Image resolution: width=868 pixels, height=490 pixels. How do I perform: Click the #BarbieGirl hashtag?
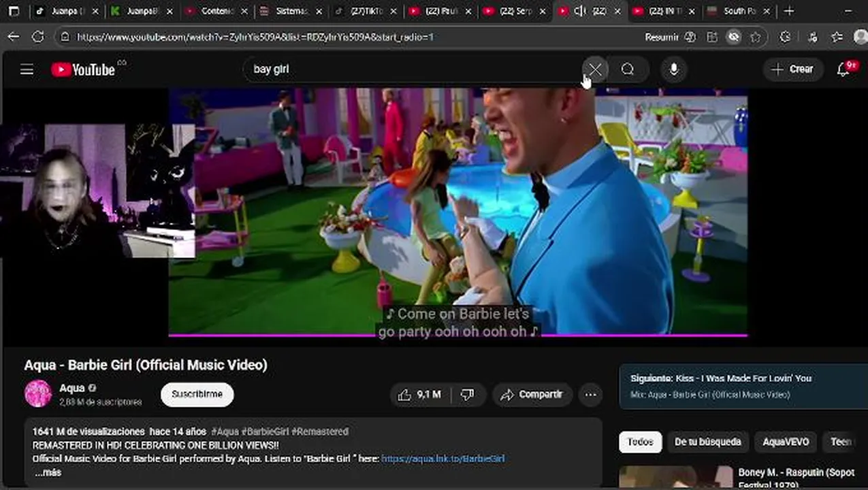point(265,431)
